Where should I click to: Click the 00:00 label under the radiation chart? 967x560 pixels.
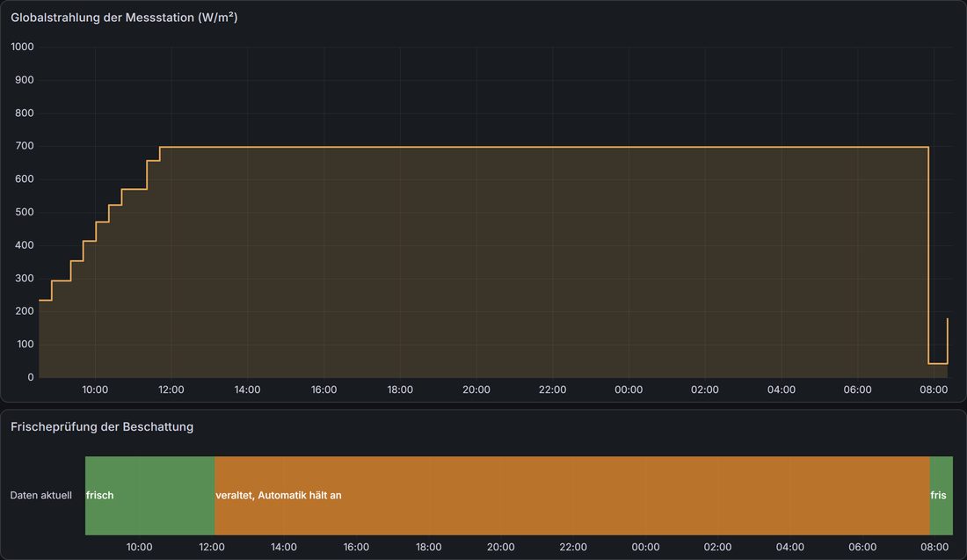pos(629,389)
